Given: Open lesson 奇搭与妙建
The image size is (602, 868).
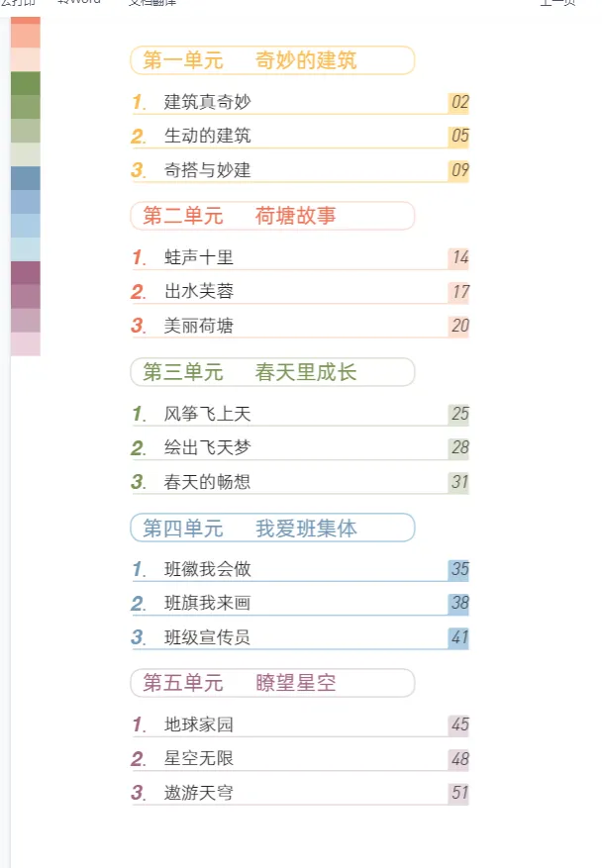Looking at the screenshot, I should point(207,170).
